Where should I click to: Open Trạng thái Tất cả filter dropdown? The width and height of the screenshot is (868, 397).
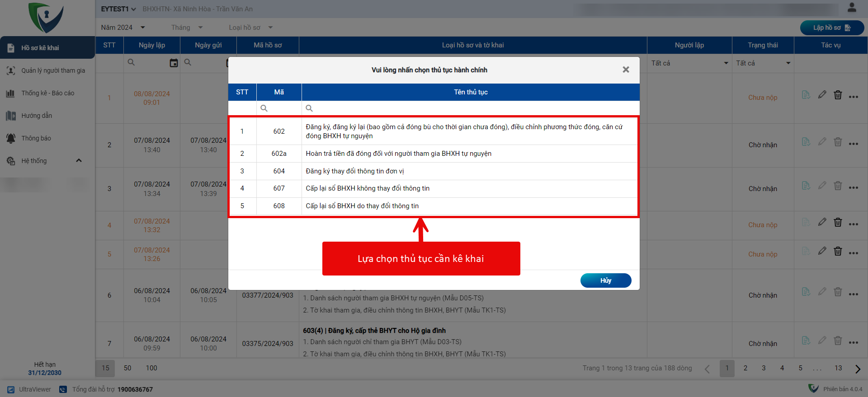tap(763, 63)
